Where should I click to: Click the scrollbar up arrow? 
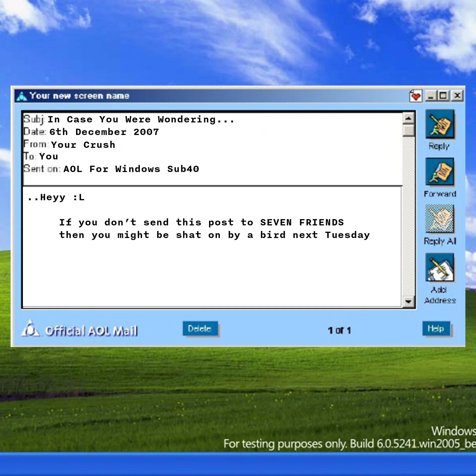click(x=409, y=118)
